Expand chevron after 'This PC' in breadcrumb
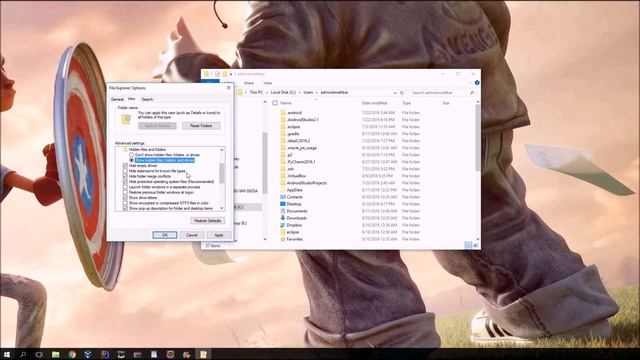 pyautogui.click(x=267, y=93)
